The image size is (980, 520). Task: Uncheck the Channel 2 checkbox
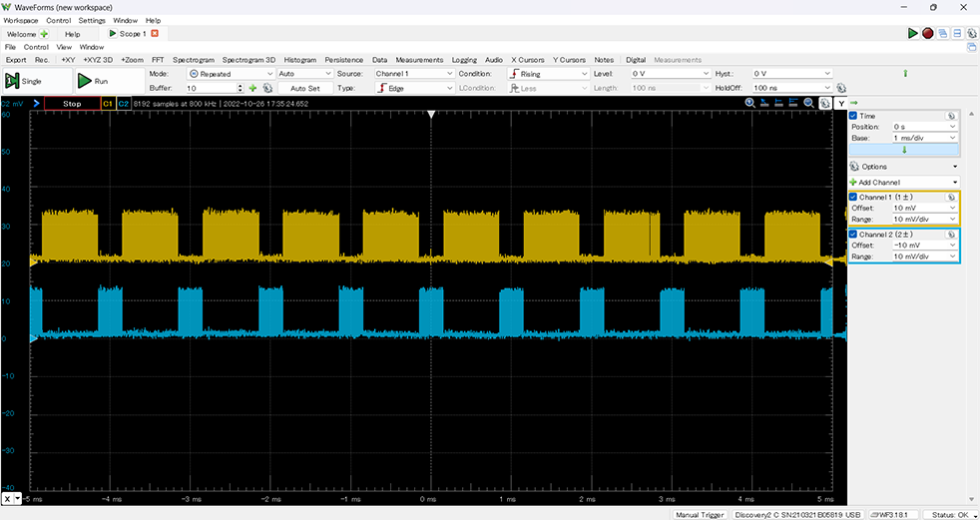click(x=853, y=234)
